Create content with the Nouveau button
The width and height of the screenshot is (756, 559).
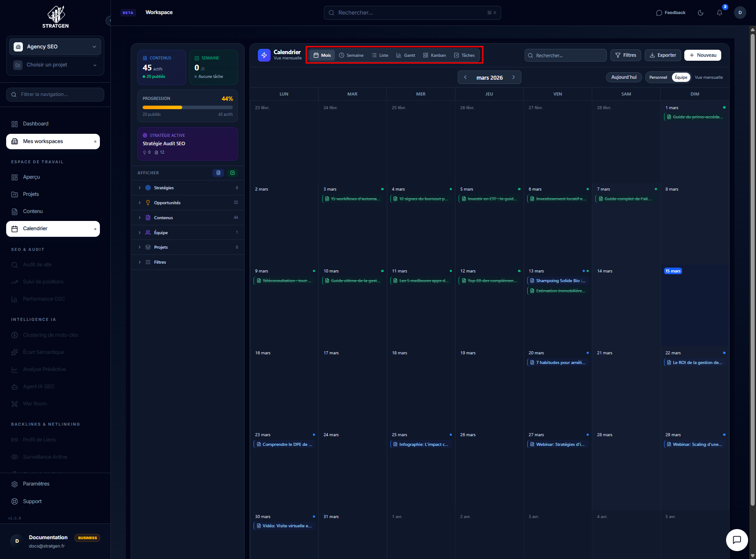click(702, 55)
